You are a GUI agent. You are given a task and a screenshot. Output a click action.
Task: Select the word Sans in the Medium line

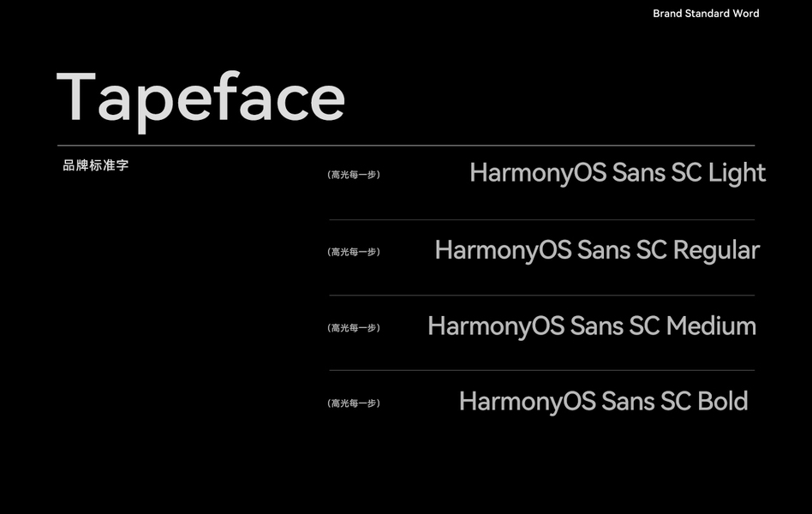click(x=596, y=326)
